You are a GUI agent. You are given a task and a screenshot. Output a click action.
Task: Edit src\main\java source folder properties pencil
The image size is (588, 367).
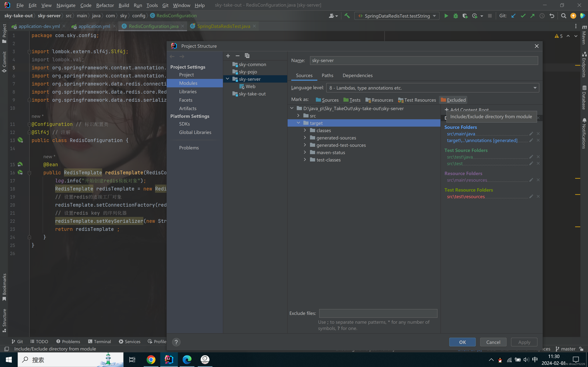(x=531, y=134)
